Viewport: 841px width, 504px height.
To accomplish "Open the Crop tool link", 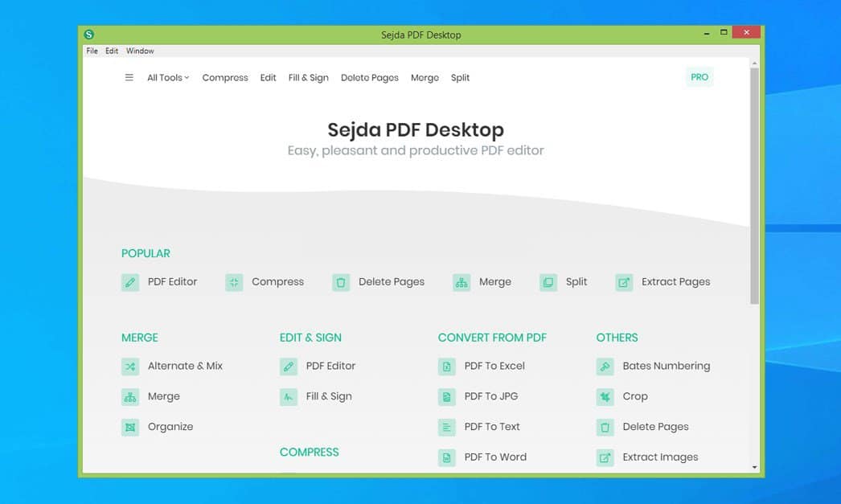I will pyautogui.click(x=635, y=397).
